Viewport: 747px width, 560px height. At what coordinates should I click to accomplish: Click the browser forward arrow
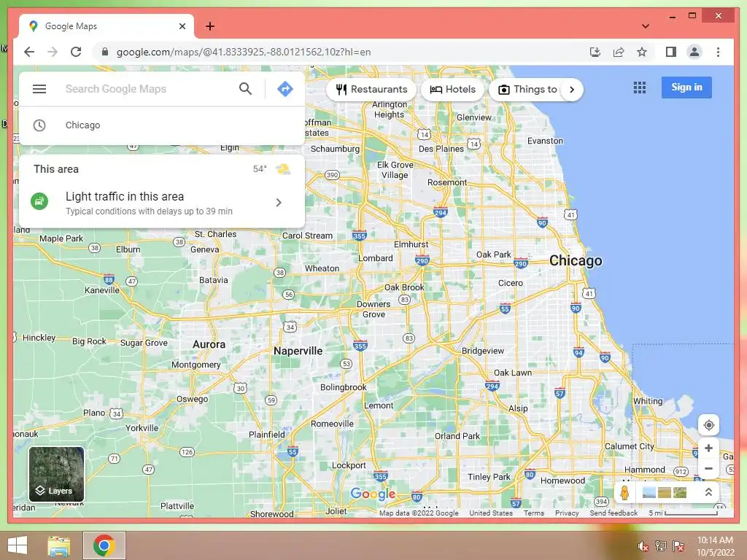tap(53, 52)
